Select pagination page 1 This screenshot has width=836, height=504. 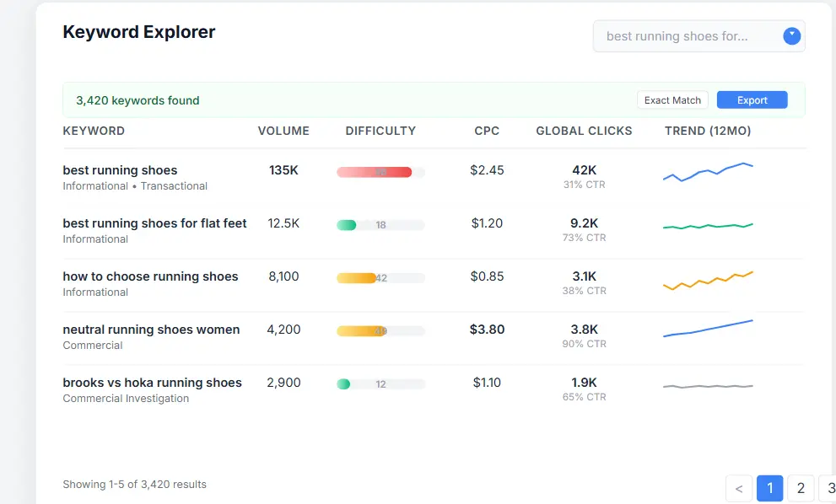click(770, 489)
